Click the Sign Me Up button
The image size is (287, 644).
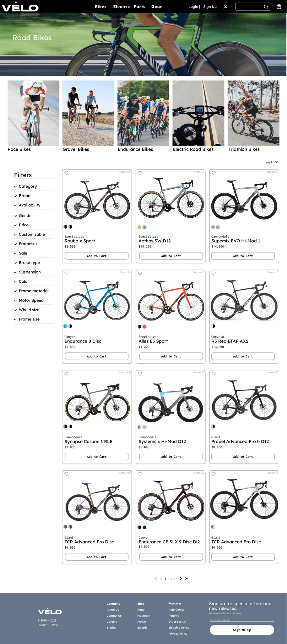click(242, 630)
